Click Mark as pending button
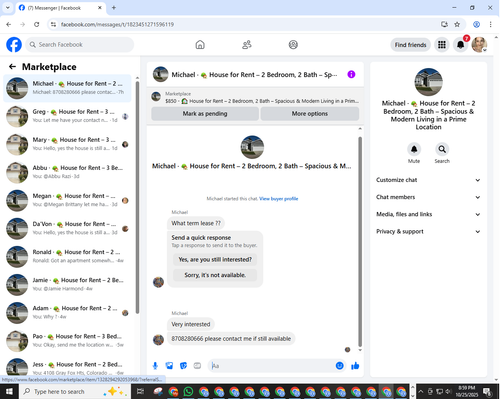 tap(205, 114)
